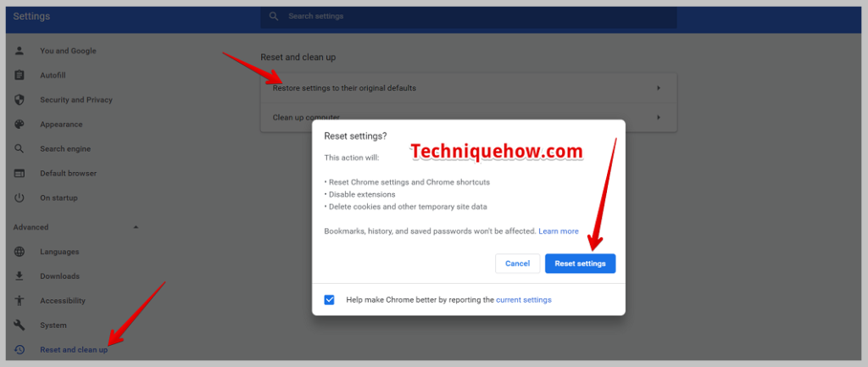Click Restore settings to their original defaults text

pyautogui.click(x=344, y=88)
